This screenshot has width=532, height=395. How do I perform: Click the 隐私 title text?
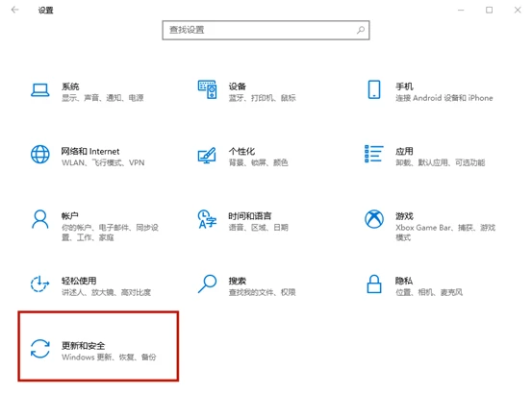tap(404, 281)
